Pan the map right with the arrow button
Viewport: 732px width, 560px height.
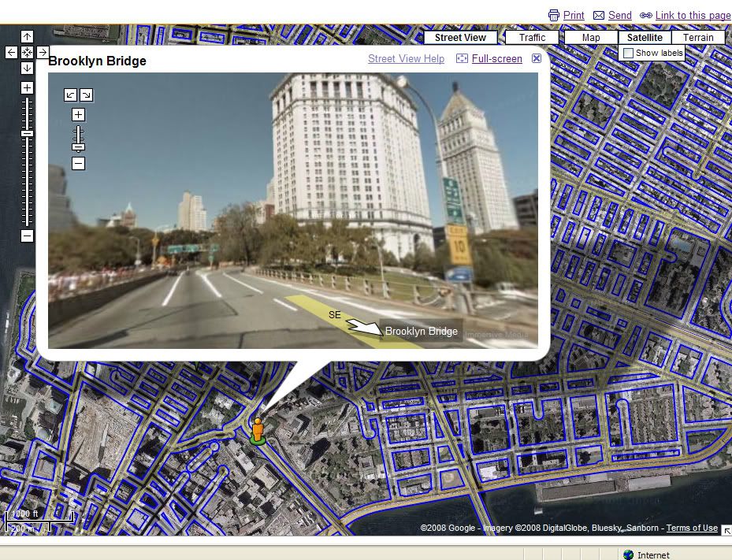pyautogui.click(x=43, y=52)
